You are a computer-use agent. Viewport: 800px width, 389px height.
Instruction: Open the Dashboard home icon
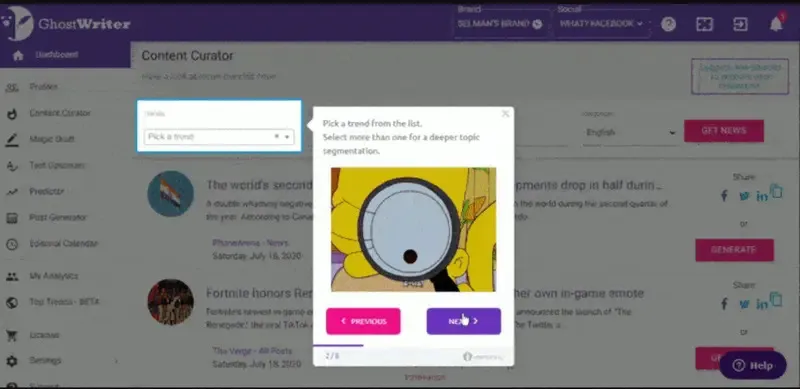click(18, 56)
